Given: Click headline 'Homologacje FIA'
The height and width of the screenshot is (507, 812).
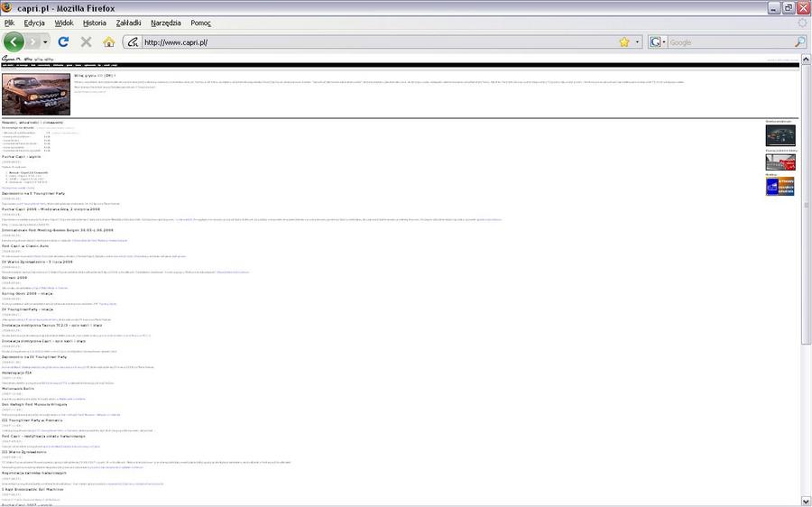Looking at the screenshot, I should pyautogui.click(x=16, y=373).
